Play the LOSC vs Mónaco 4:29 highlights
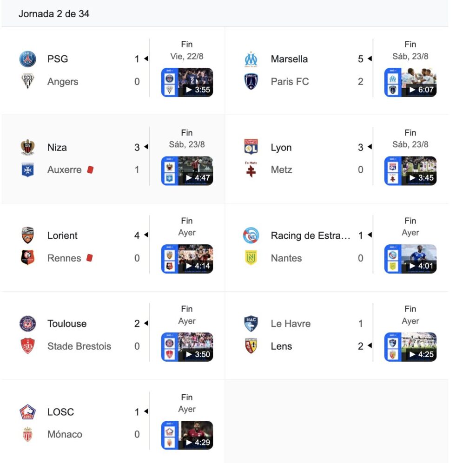The width and height of the screenshot is (476, 463). click(x=187, y=435)
